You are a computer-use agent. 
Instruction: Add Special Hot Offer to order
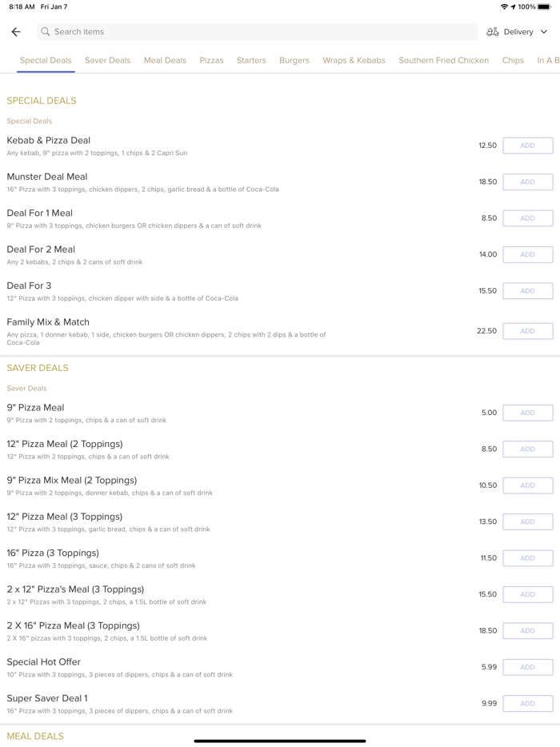tap(527, 667)
